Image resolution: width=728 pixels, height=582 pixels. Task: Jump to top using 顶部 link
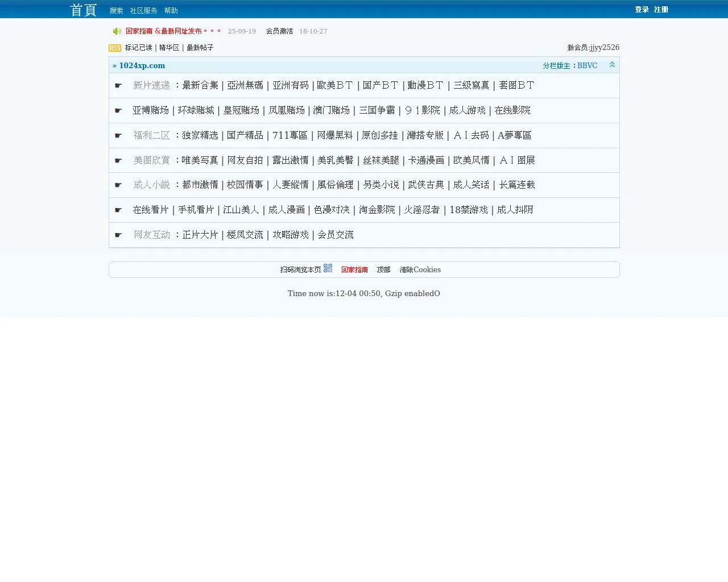tap(383, 269)
